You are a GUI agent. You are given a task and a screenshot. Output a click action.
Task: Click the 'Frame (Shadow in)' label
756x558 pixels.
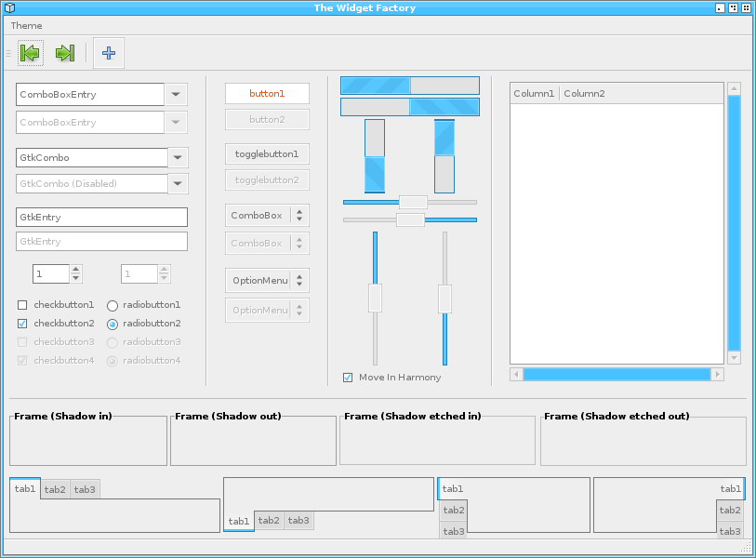point(63,417)
